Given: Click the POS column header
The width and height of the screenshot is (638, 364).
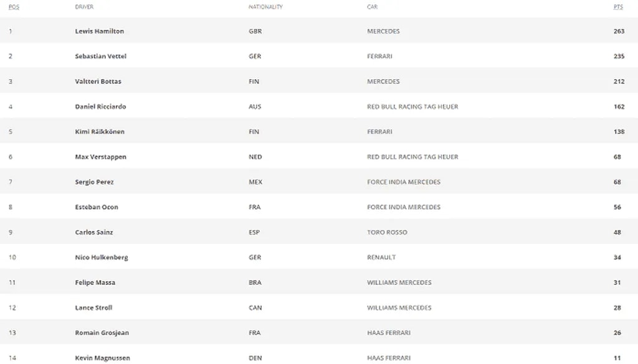Looking at the screenshot, I should 13,7.
